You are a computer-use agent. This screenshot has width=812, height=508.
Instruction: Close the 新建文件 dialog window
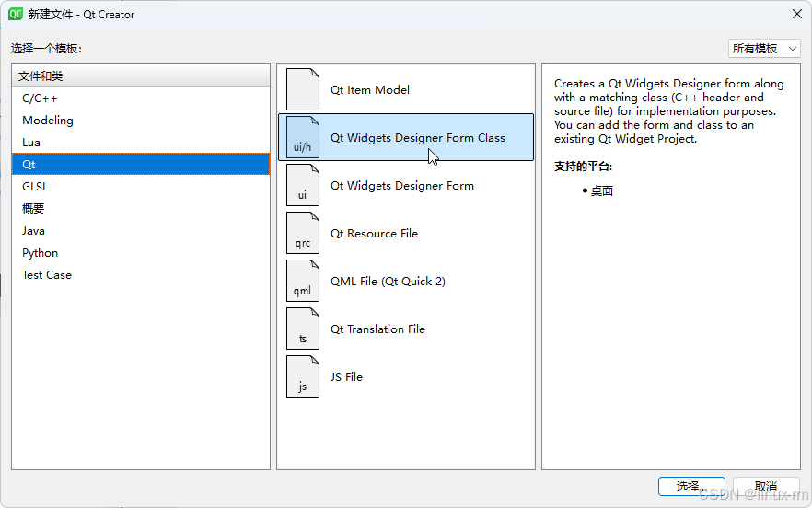pyautogui.click(x=797, y=14)
